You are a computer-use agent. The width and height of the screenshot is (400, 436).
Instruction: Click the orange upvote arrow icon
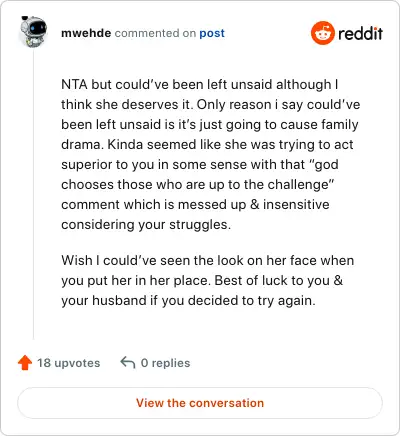click(25, 363)
